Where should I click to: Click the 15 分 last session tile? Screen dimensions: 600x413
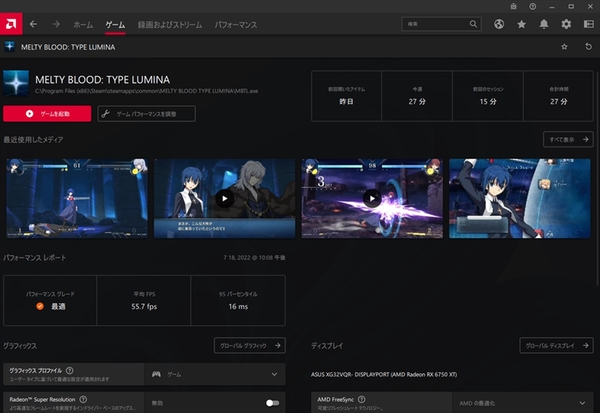tap(488, 96)
